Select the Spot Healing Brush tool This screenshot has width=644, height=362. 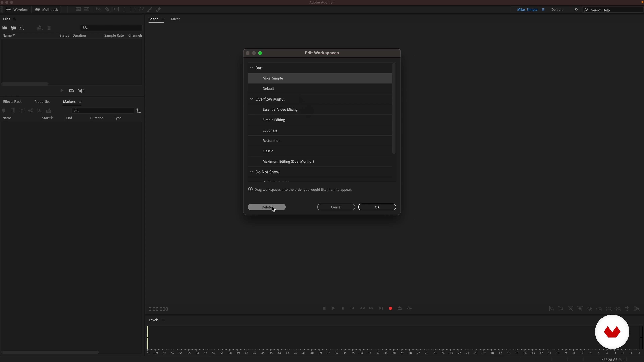pos(158,9)
